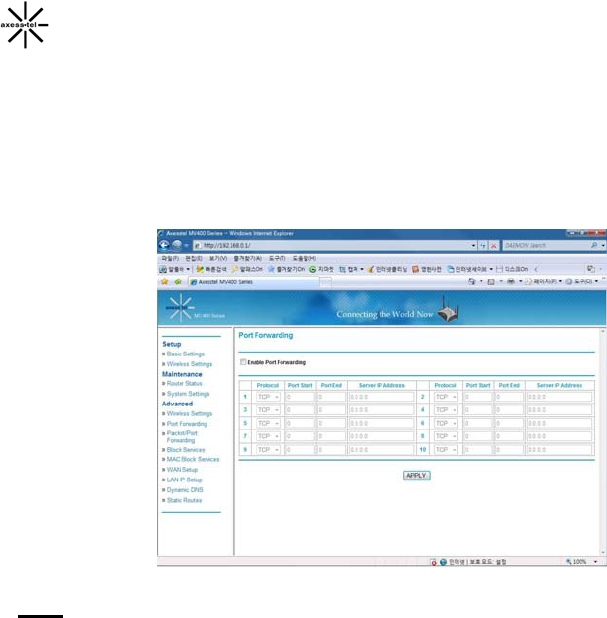The width and height of the screenshot is (607, 618).
Task: Open Wireless Settings under Advanced
Action: click(189, 413)
